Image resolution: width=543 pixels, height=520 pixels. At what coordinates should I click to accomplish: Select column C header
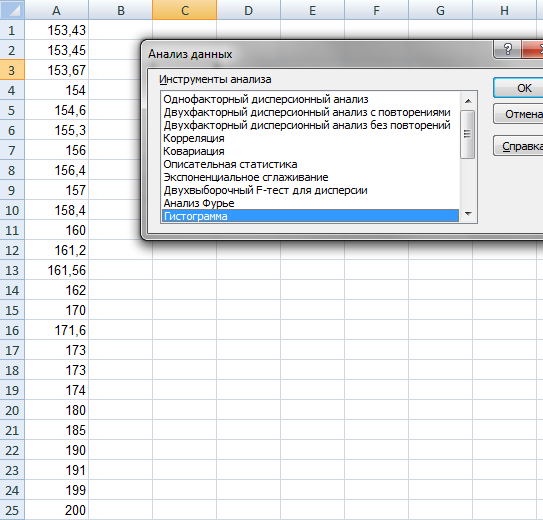click(x=185, y=10)
